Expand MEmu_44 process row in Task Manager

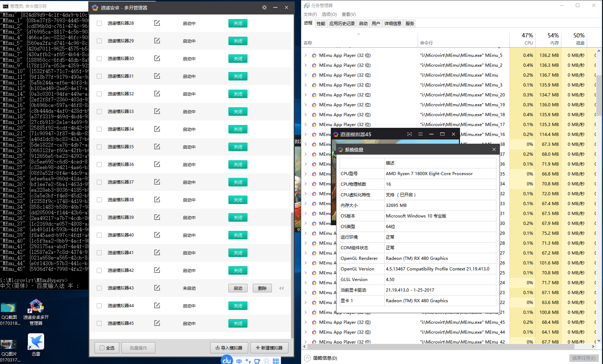(x=306, y=332)
